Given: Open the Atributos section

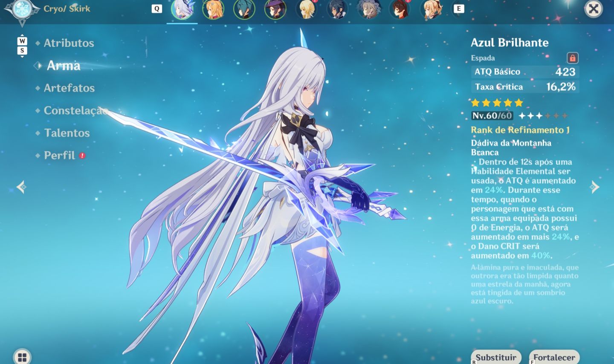Looking at the screenshot, I should pyautogui.click(x=69, y=43).
